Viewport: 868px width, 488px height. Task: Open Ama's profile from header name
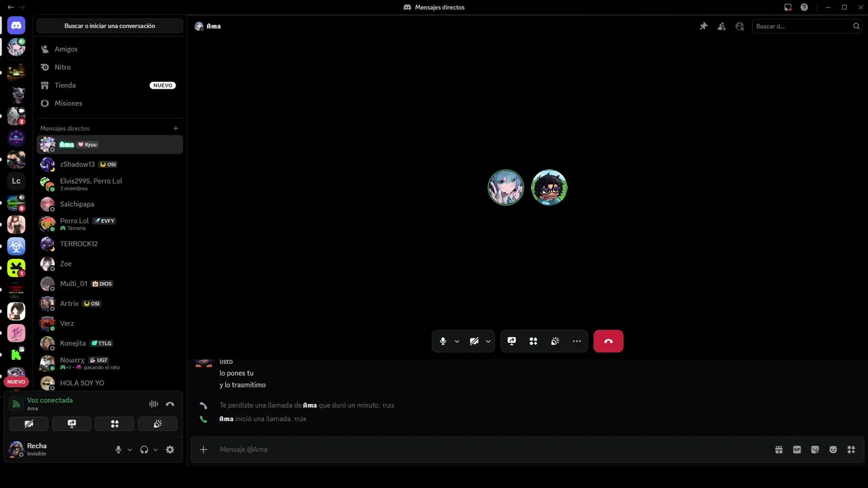point(214,26)
